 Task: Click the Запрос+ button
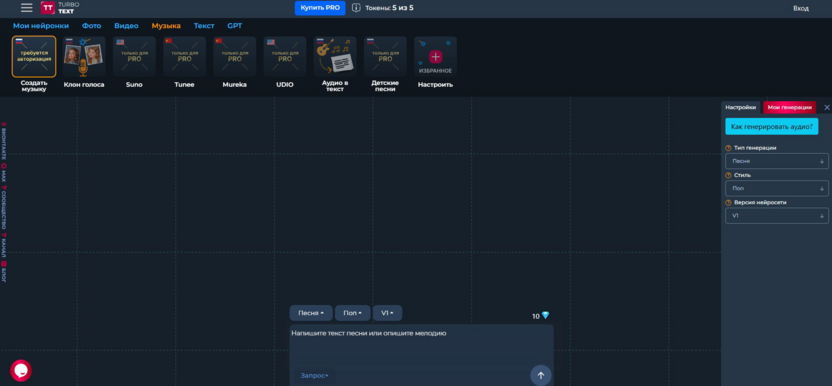[315, 376]
